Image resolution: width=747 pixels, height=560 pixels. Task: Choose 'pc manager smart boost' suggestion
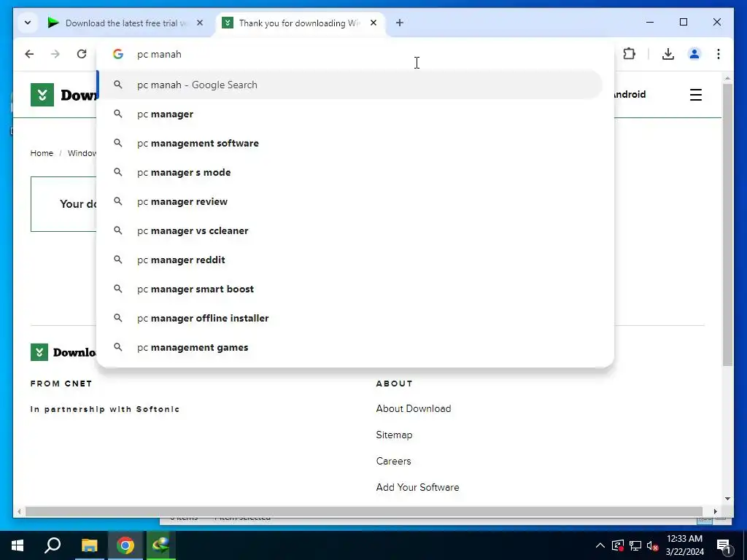pyautogui.click(x=350, y=289)
